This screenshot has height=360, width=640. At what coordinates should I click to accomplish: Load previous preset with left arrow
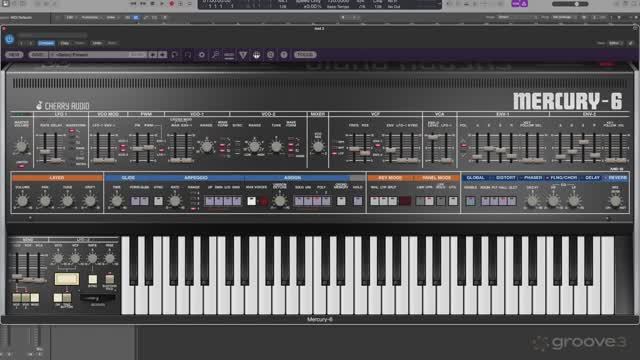click(153, 55)
